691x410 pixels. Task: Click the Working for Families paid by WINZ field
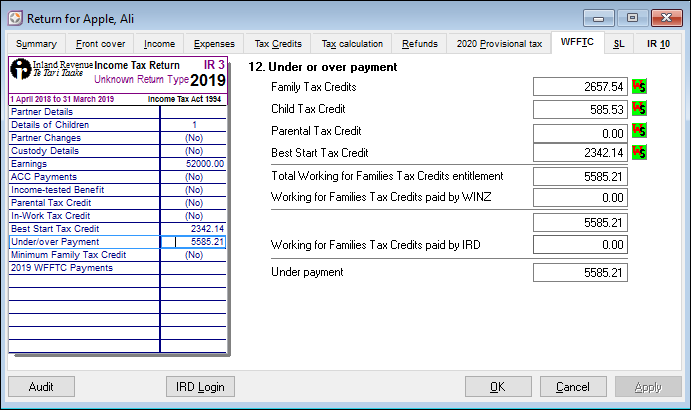581,198
